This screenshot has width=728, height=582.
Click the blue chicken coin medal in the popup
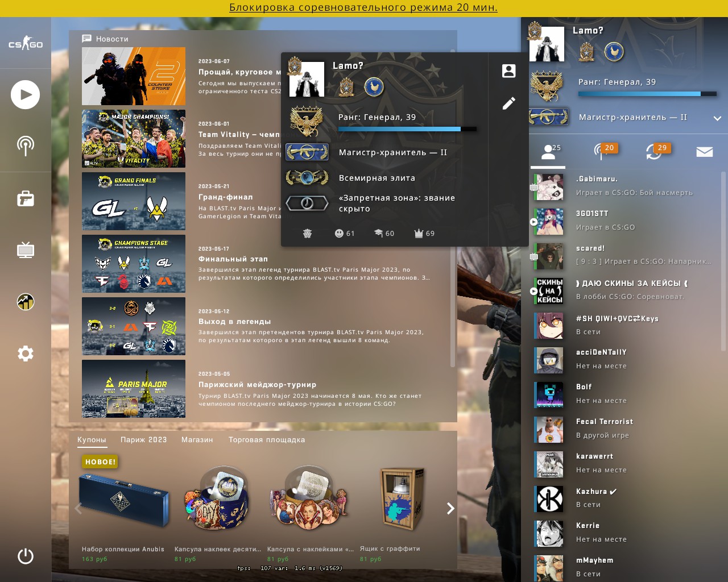point(374,87)
